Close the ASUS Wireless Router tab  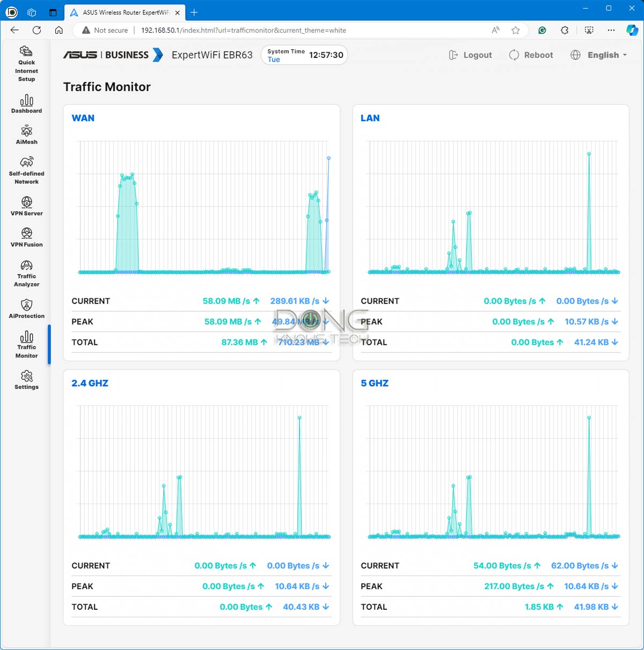[178, 12]
